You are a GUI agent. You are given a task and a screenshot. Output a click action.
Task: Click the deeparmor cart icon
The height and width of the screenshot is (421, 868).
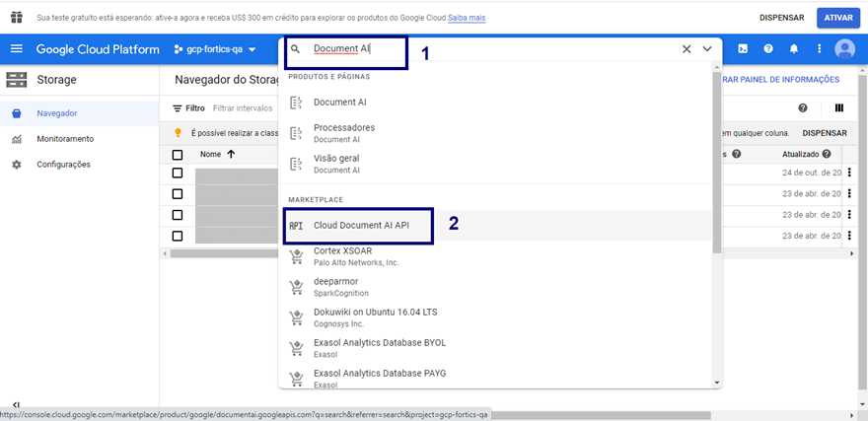coord(296,287)
